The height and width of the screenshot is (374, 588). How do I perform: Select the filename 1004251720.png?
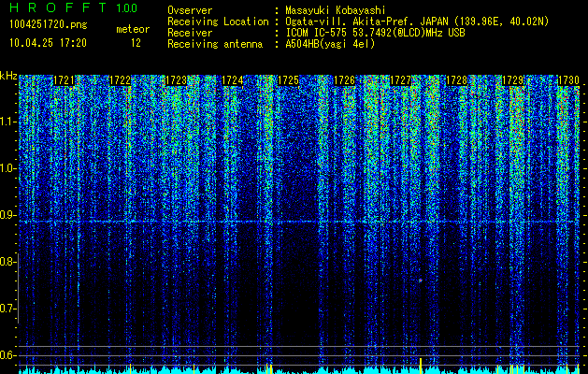point(49,24)
